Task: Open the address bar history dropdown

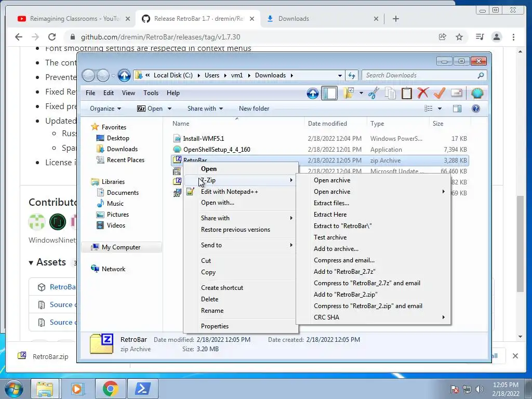Action: click(340, 75)
